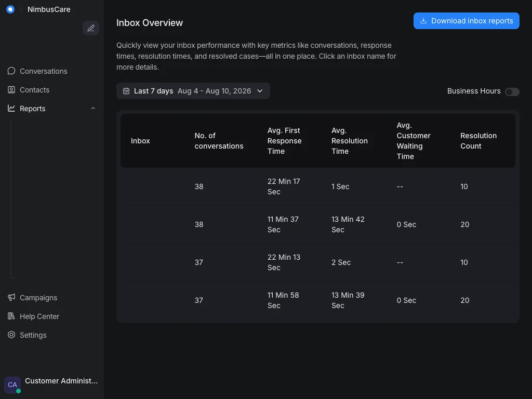532x399 pixels.
Task: Click the Resolution Count column header
Action: coord(478,141)
